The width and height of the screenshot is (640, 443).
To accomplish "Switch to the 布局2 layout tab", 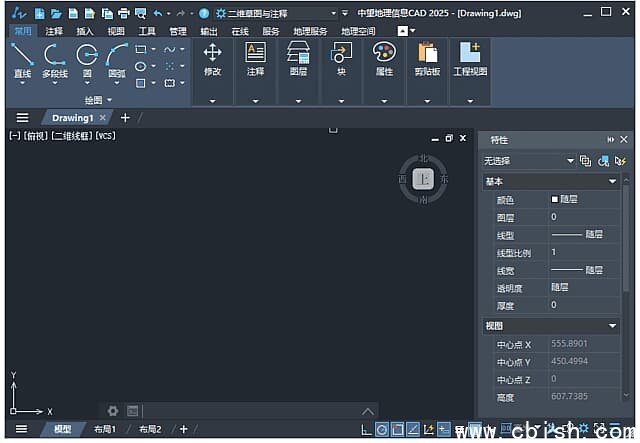I will (x=150, y=429).
